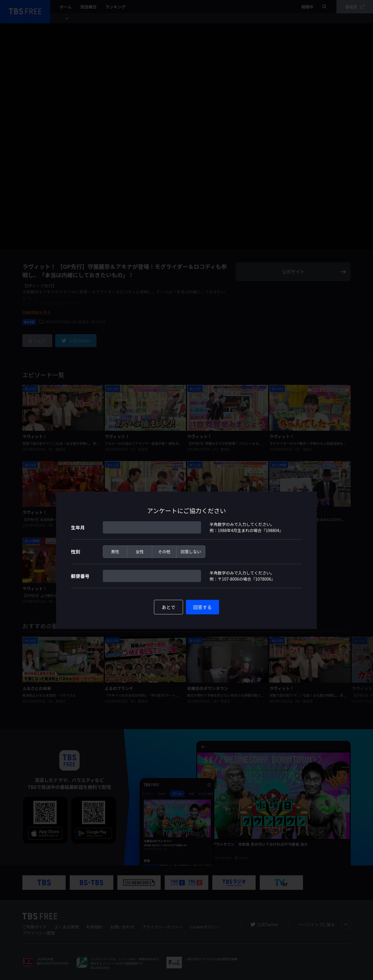The image size is (373, 980).
Task: Open the 公式Twitter button under episode
Action: 76,341
